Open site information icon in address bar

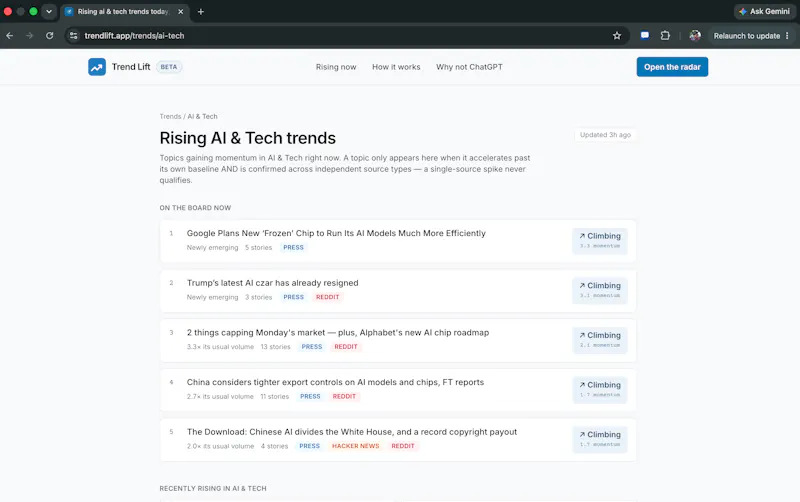(74, 36)
